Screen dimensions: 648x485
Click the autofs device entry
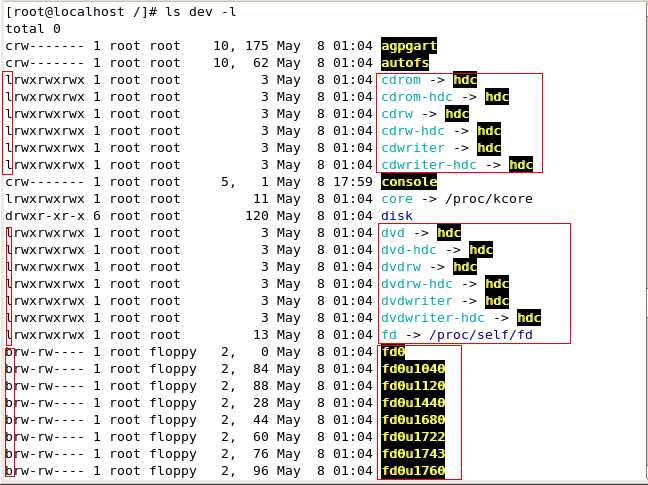click(x=405, y=63)
